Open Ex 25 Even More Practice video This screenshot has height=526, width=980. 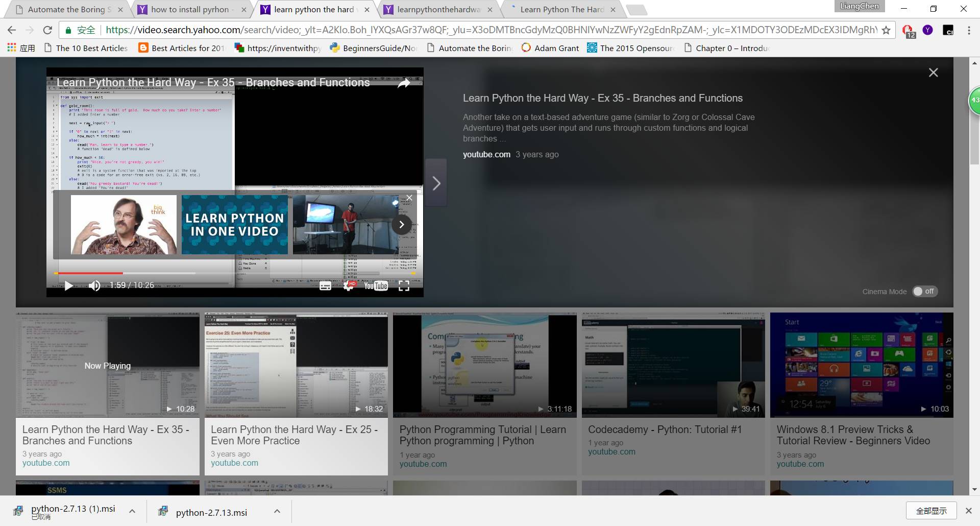[294, 435]
